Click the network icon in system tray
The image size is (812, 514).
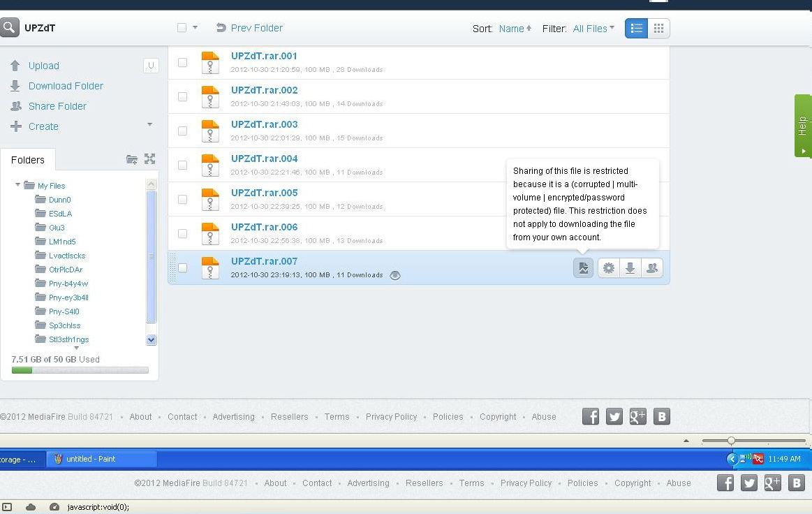[746, 458]
